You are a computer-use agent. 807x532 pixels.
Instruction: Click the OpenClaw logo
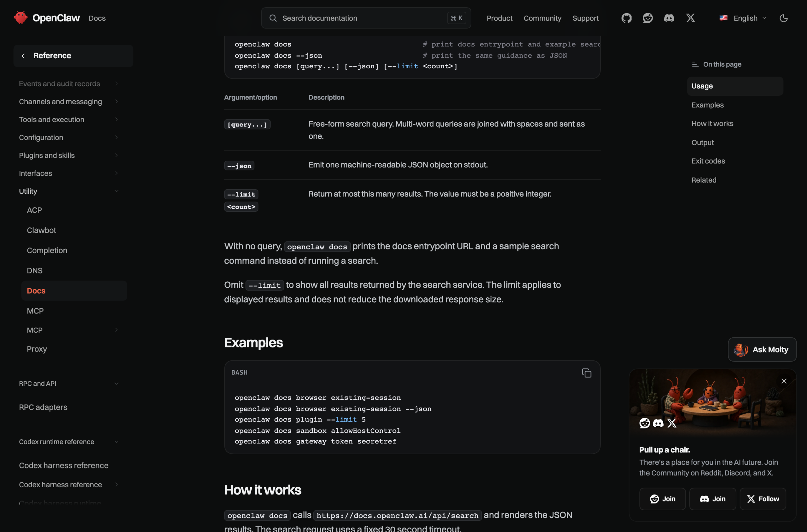pos(47,18)
